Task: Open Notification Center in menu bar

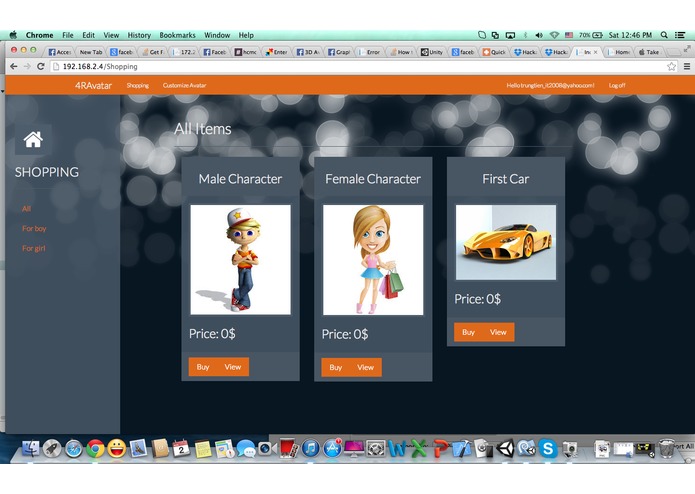Action: 679,35
